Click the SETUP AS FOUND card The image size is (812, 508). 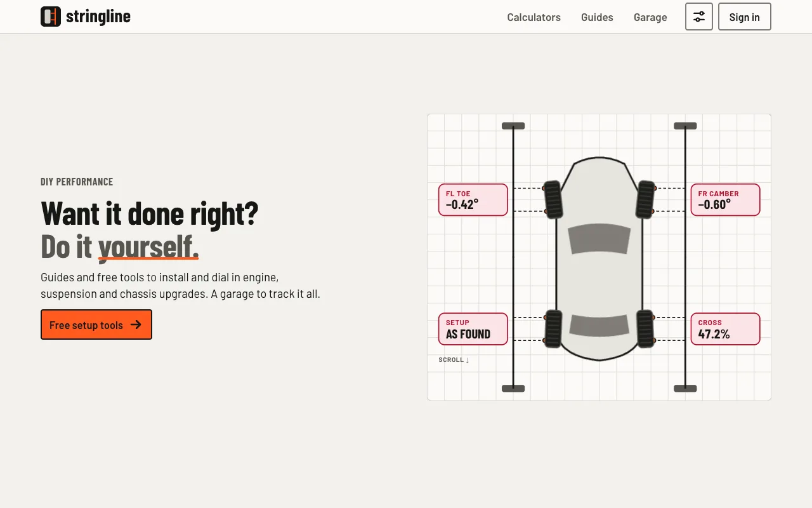[x=473, y=329]
